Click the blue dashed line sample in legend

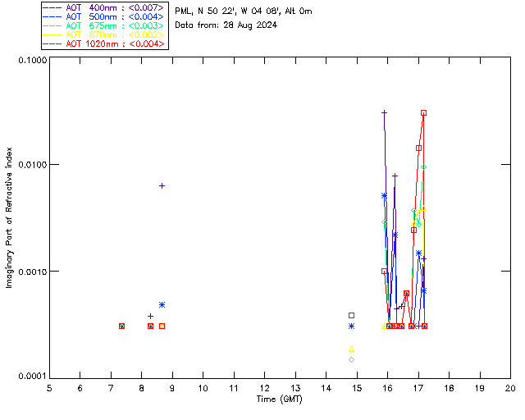pyautogui.click(x=52, y=16)
